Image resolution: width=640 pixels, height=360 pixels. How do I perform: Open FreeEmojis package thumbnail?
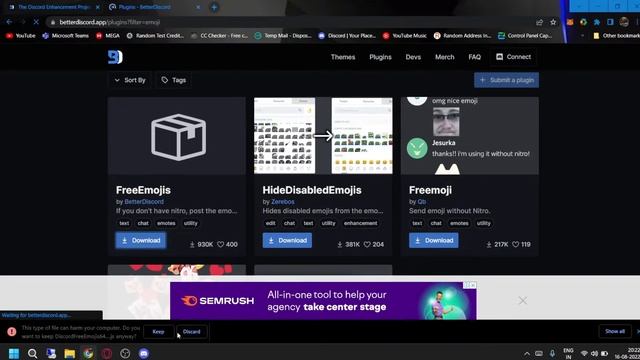click(177, 136)
